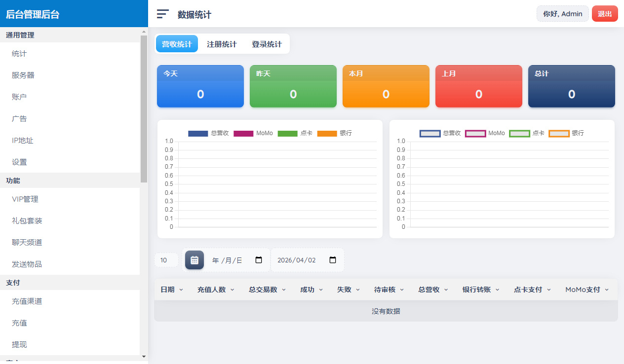Viewport: 624px width, 364px height.
Task: Click the 你好, Admin button
Action: [563, 13]
